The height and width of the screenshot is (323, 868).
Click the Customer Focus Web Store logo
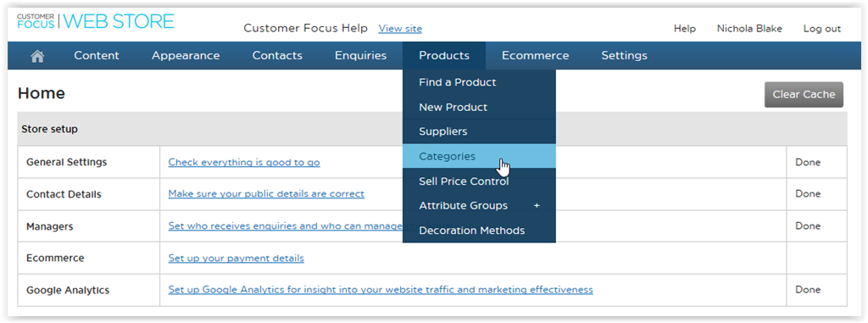pyautogui.click(x=96, y=21)
